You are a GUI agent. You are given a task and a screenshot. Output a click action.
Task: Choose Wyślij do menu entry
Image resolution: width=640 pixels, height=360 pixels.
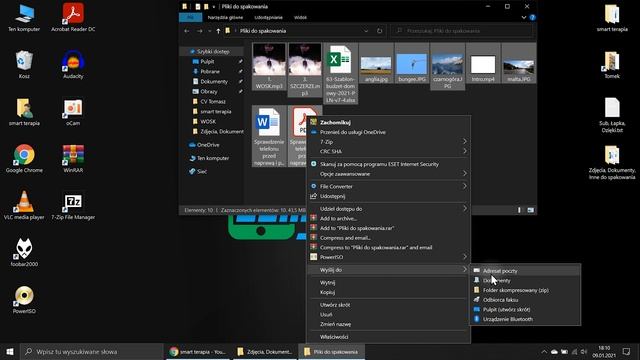pos(388,270)
